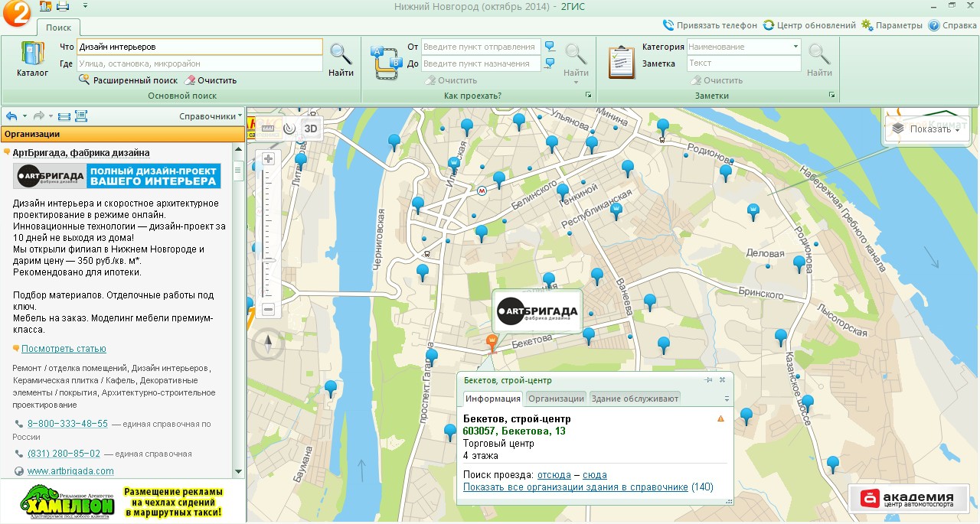Click the list view icon in directory toolbar
The image size is (980, 524).
(x=64, y=116)
